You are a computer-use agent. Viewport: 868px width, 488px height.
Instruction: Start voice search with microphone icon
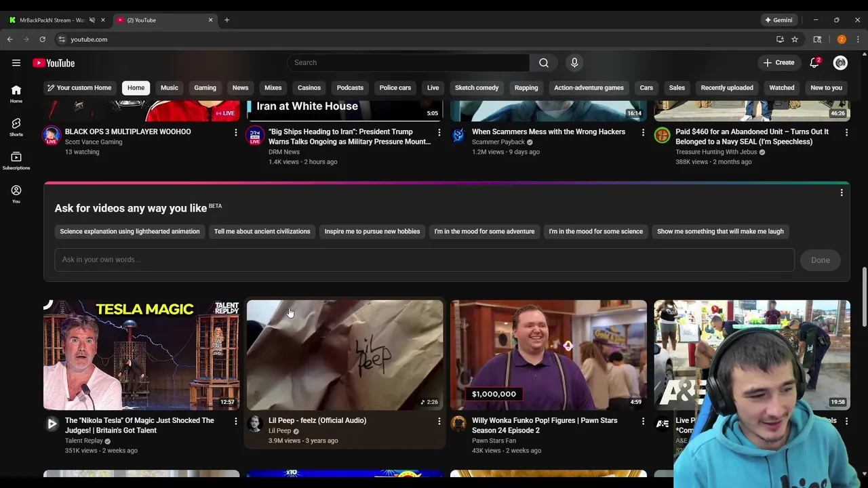click(x=574, y=62)
